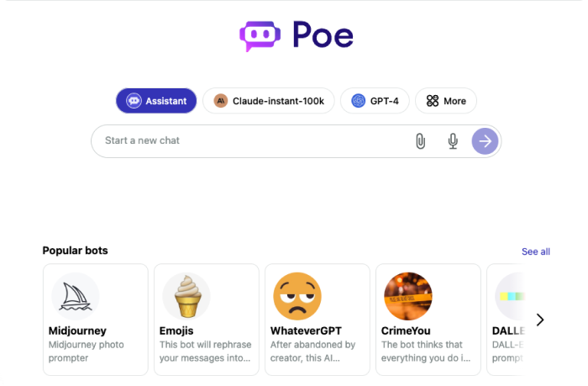Screen dimensions: 588x386
Task: Show next popular bots with chevron
Action: (539, 320)
